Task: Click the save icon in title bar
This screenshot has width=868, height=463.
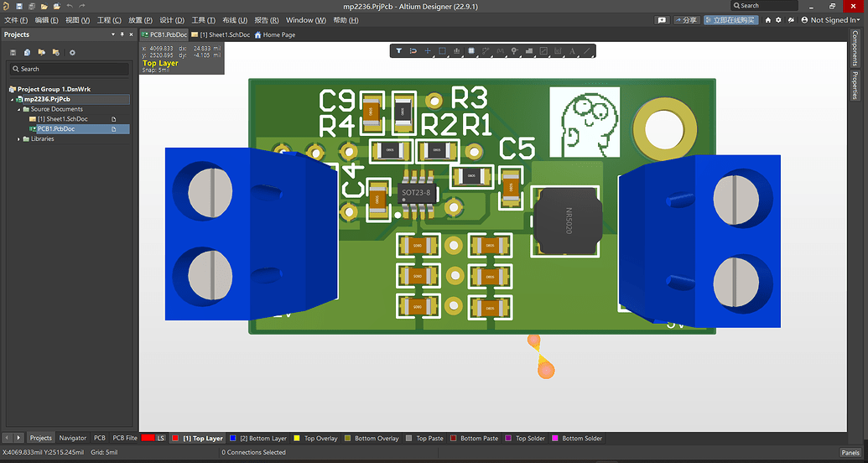Action: pyautogui.click(x=18, y=6)
